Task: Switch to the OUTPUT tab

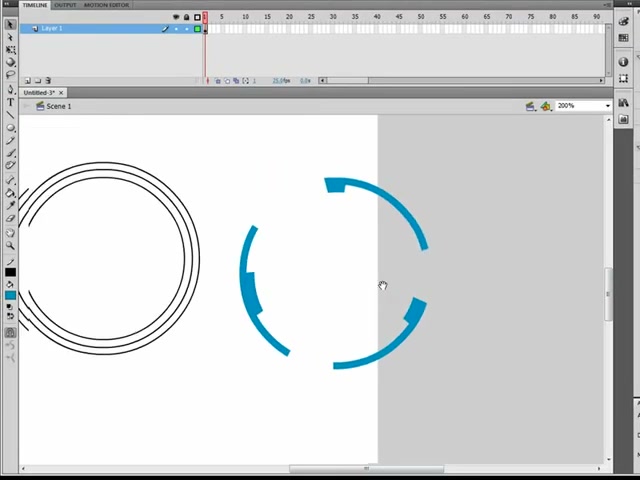Action: tap(65, 5)
